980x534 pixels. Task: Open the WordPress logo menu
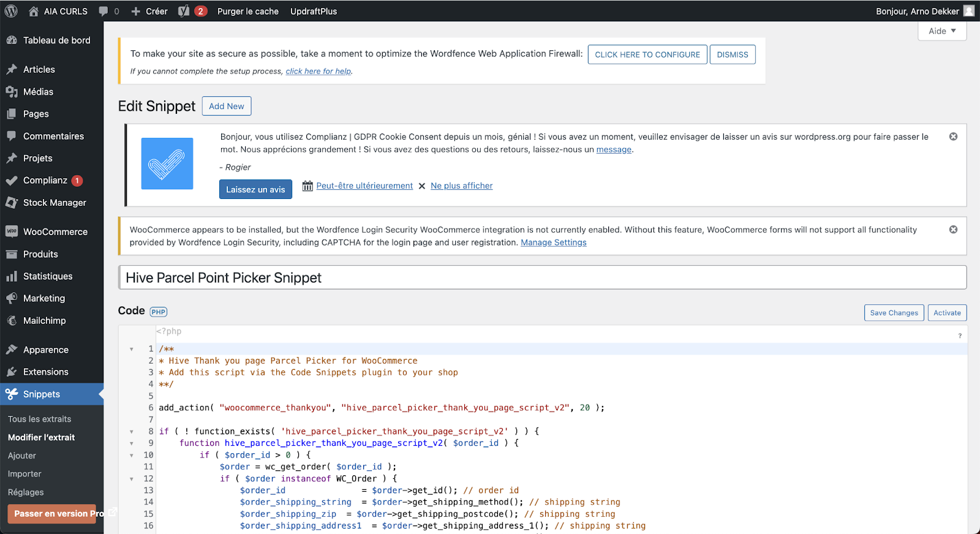tap(11, 11)
